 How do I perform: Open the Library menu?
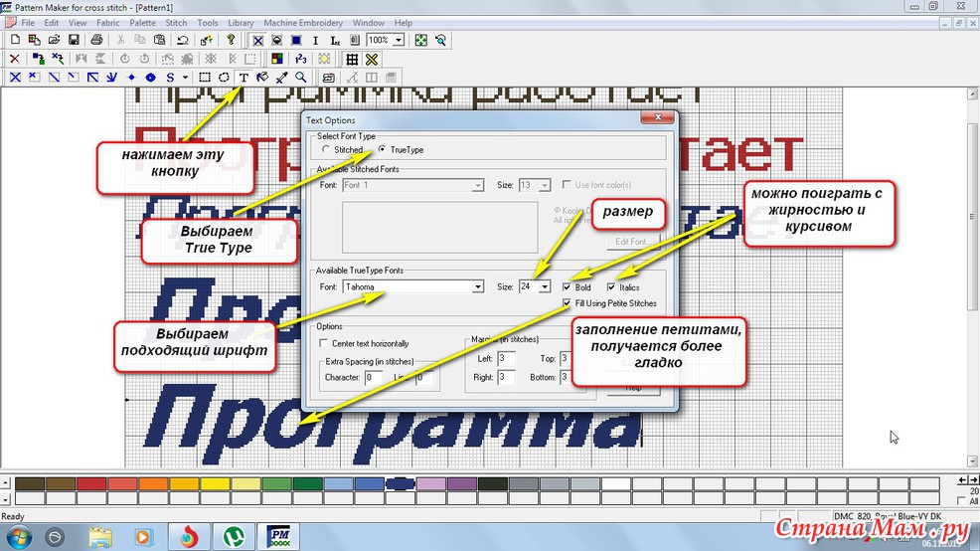(241, 23)
